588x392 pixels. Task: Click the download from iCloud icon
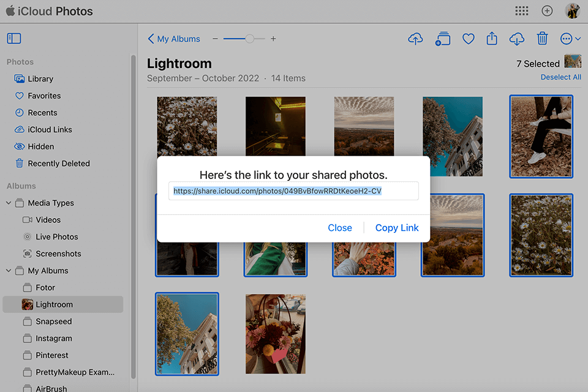point(517,39)
